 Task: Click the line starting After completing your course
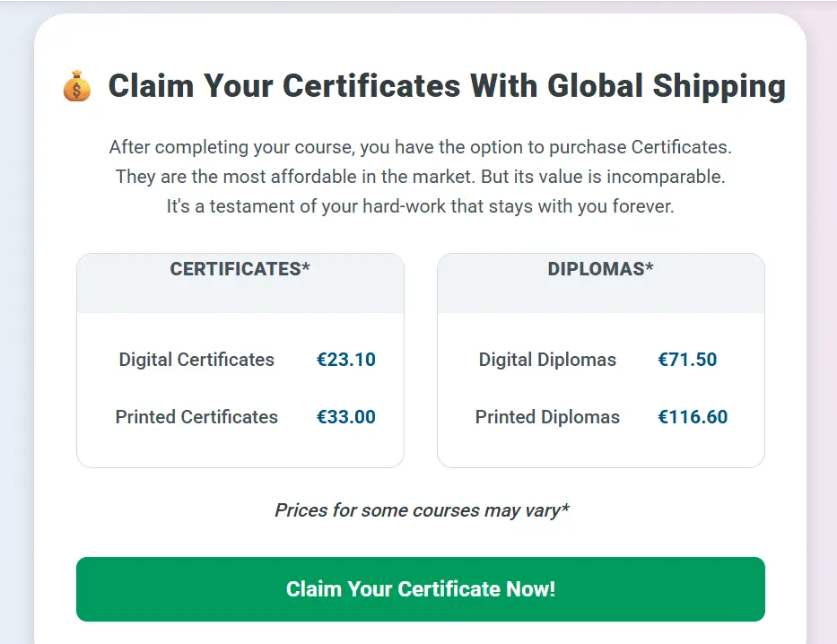click(420, 146)
